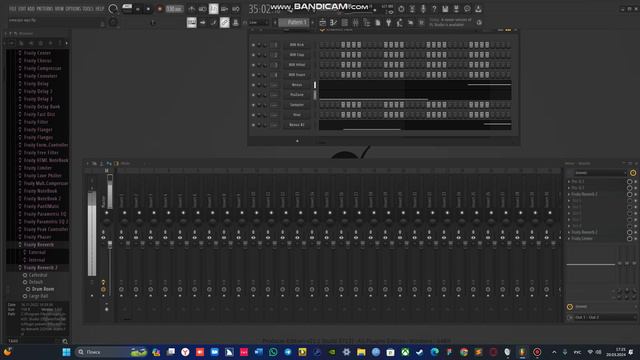Select Drum Room preset in browser
640x360 pixels.
[x=42, y=289]
